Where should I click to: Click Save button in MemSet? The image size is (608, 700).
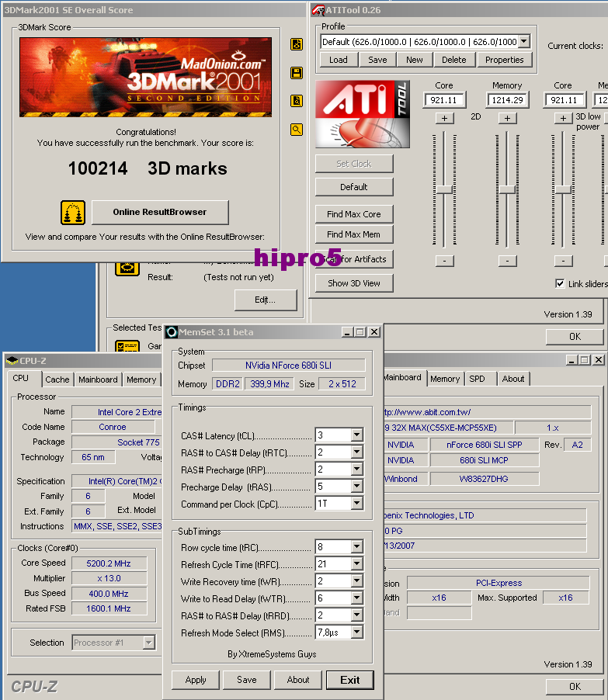click(x=247, y=680)
